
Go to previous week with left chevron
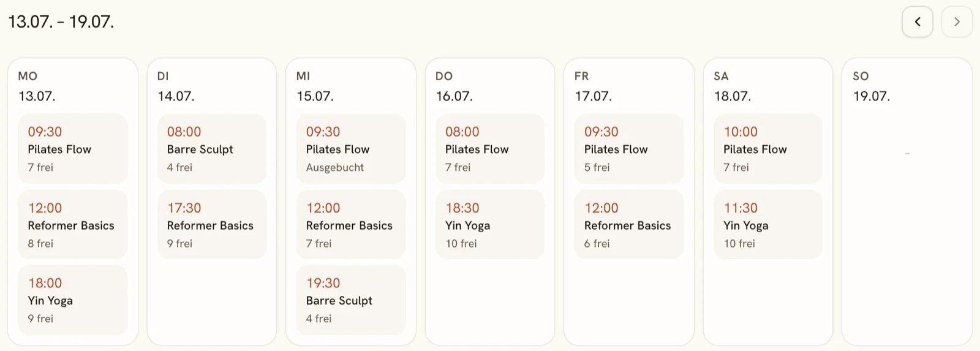[x=917, y=22]
